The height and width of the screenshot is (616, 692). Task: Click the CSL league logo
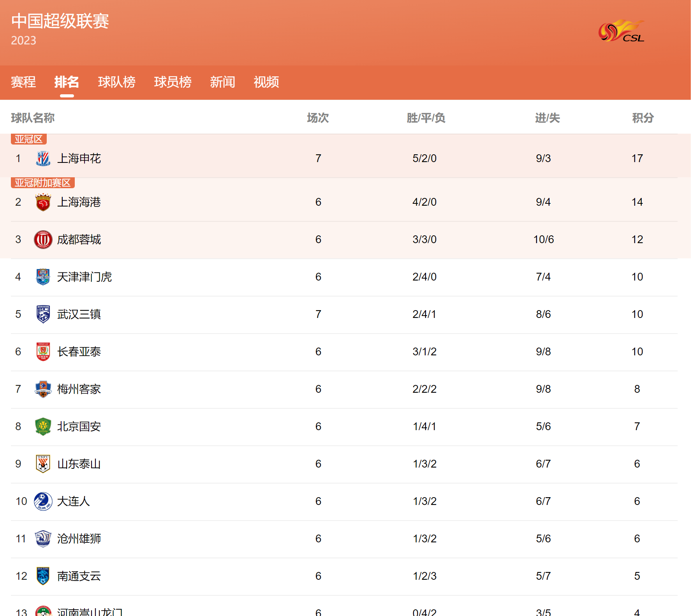point(622,31)
